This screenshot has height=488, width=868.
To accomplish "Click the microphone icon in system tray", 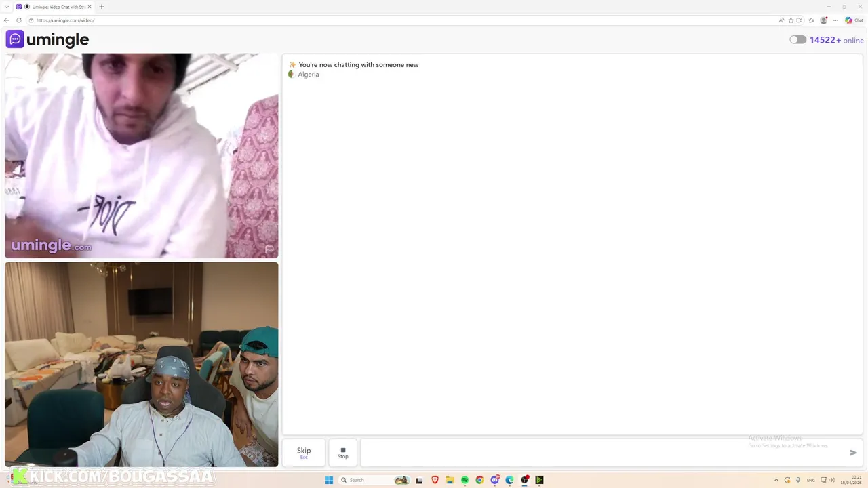I will (797, 480).
